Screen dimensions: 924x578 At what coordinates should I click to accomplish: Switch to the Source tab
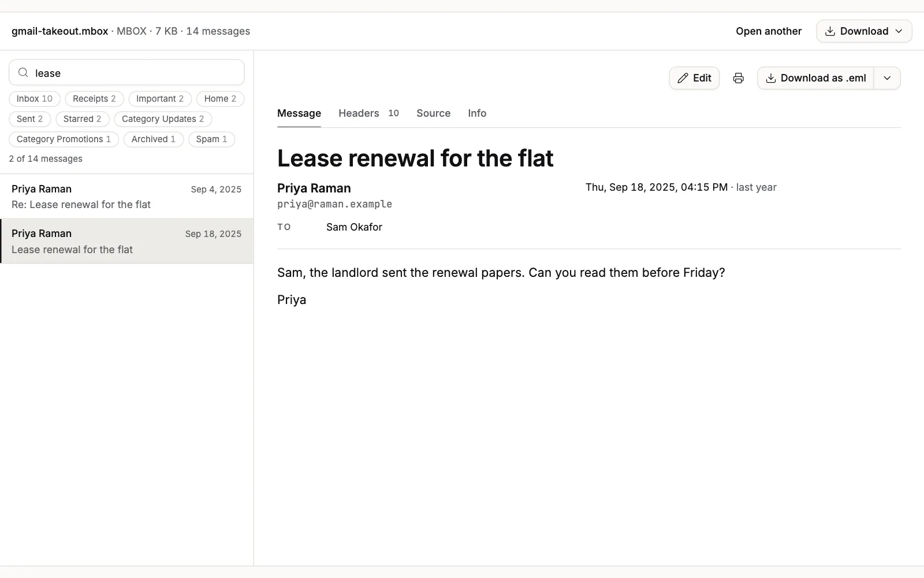click(433, 113)
